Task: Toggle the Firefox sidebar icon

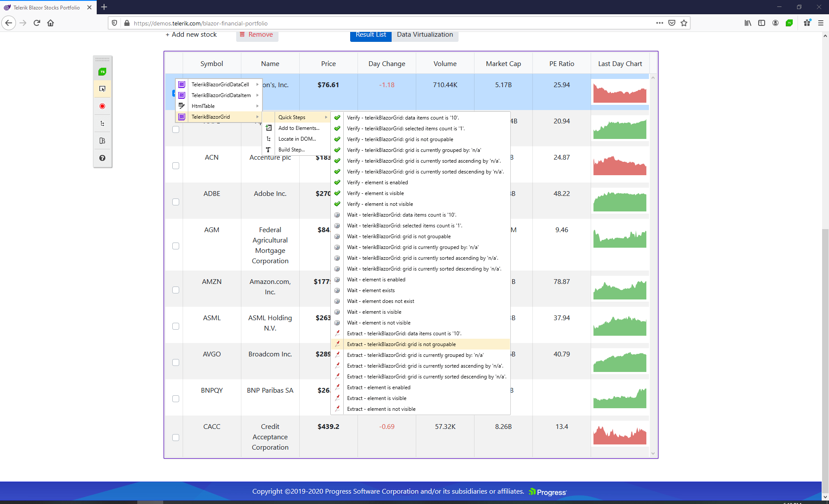Action: click(762, 23)
